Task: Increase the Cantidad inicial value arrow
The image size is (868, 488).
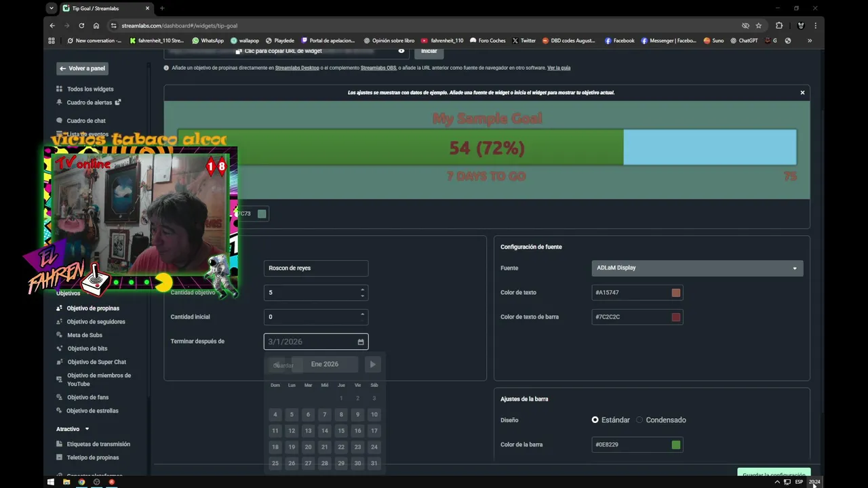Action: pyautogui.click(x=362, y=314)
